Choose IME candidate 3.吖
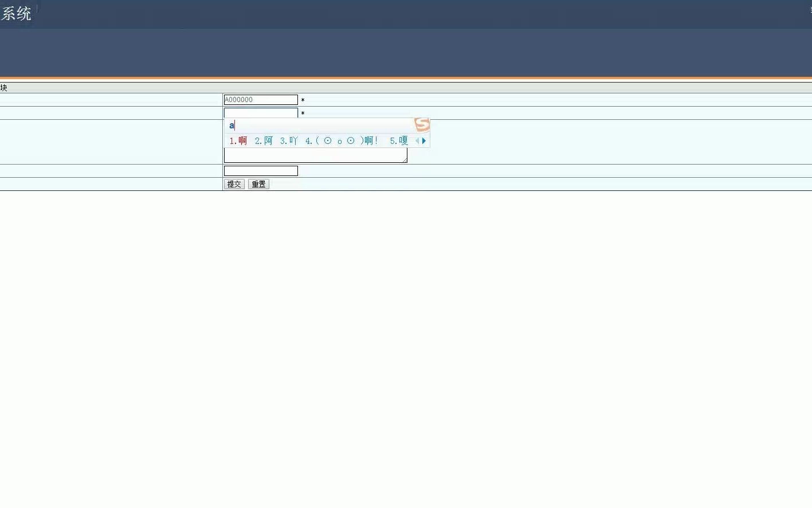 [x=289, y=140]
